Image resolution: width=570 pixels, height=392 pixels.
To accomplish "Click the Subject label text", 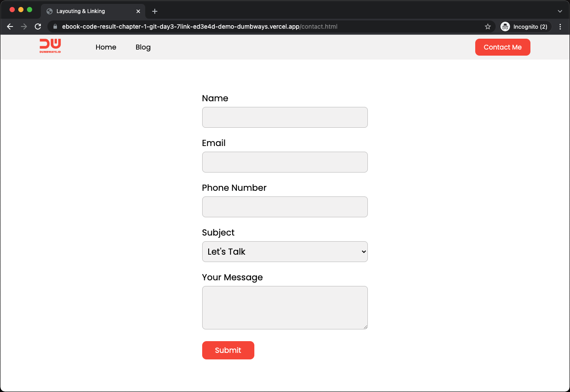I will [218, 233].
